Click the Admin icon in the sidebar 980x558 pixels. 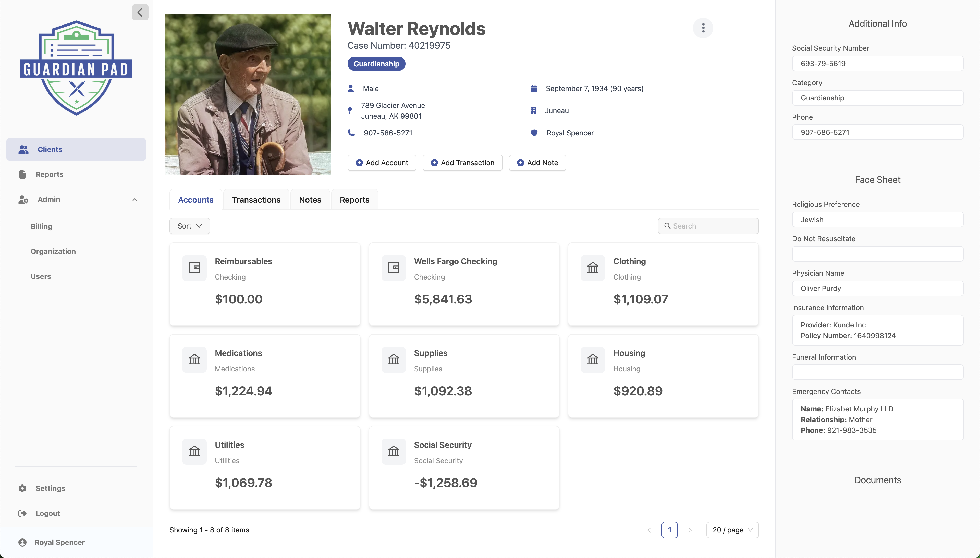[23, 199]
